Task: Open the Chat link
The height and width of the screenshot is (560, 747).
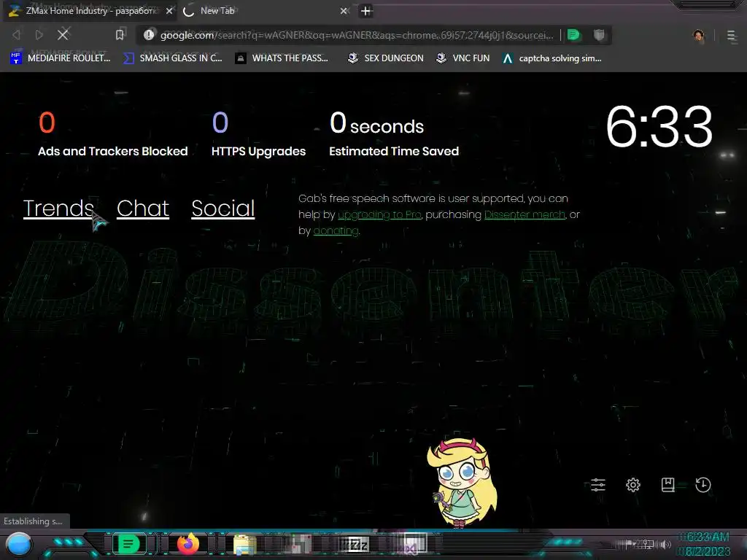Action: [143, 208]
